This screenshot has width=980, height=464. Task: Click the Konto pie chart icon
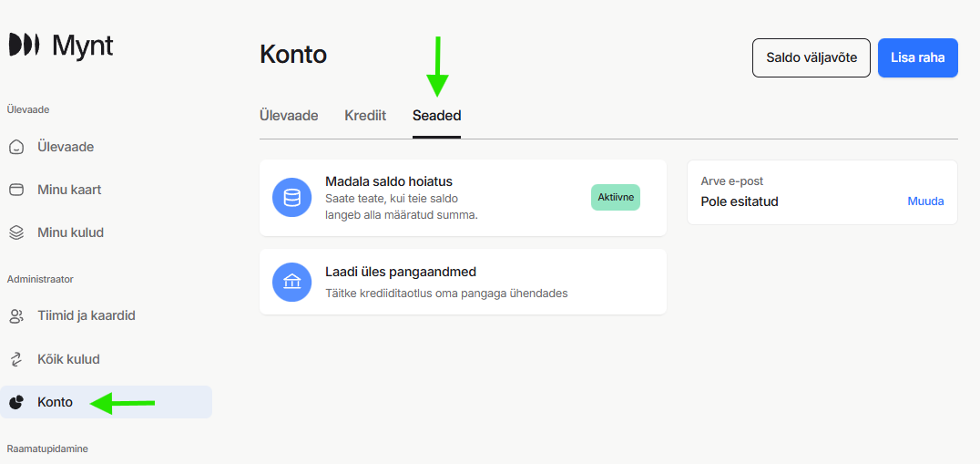click(x=16, y=402)
